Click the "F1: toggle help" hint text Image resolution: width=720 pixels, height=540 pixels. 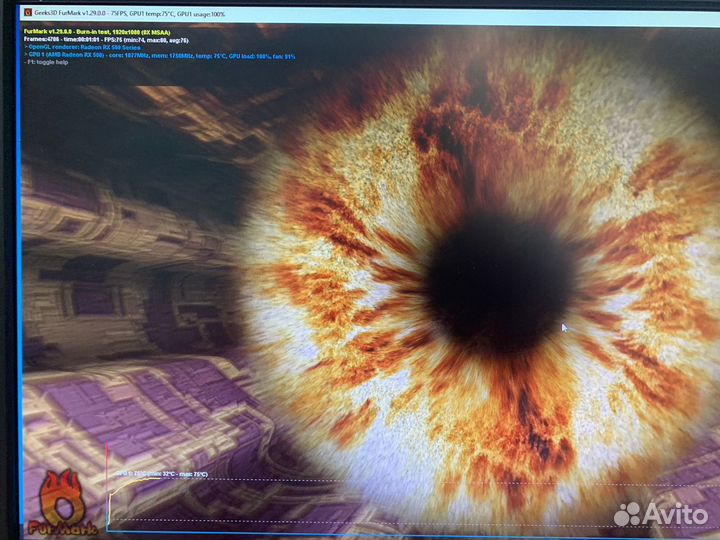[46, 62]
